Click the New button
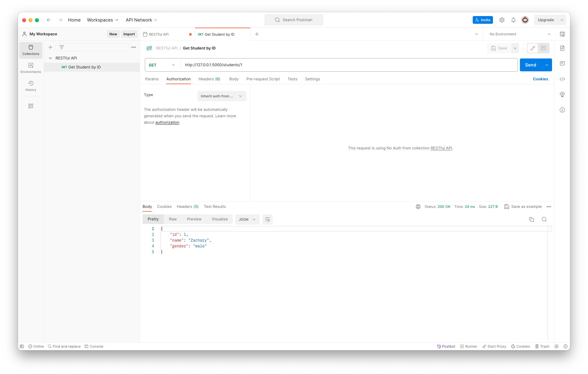Image resolution: width=588 pixels, height=374 pixels. tap(113, 34)
